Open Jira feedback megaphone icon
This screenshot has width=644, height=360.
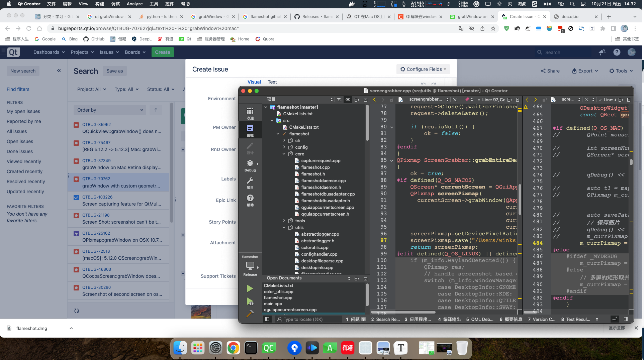pos(602,52)
